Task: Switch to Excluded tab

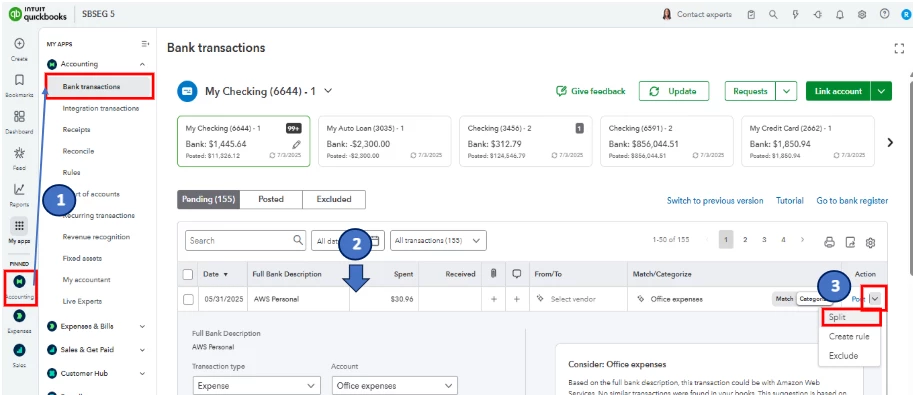Action: tap(334, 199)
